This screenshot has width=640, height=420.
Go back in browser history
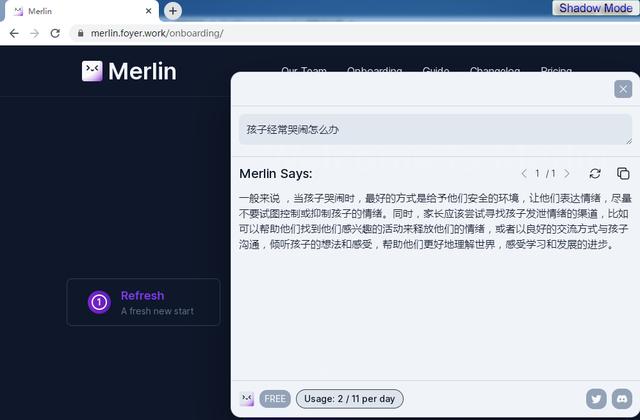pos(14,33)
